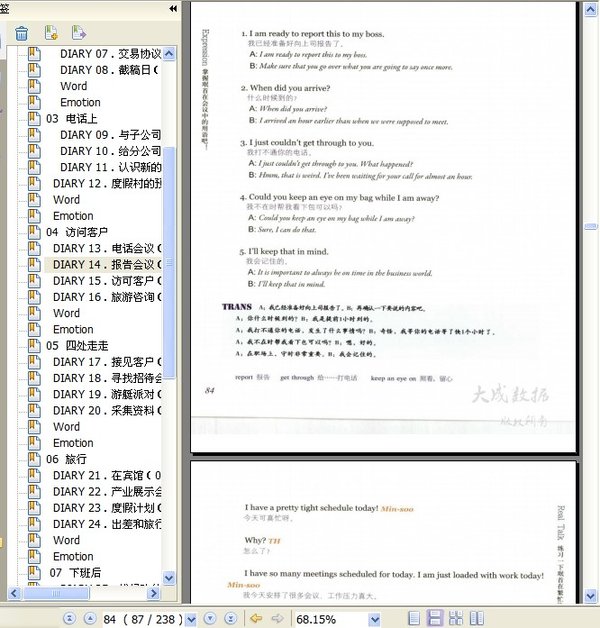Open Word bookmark below DIARY 08

(x=73, y=86)
